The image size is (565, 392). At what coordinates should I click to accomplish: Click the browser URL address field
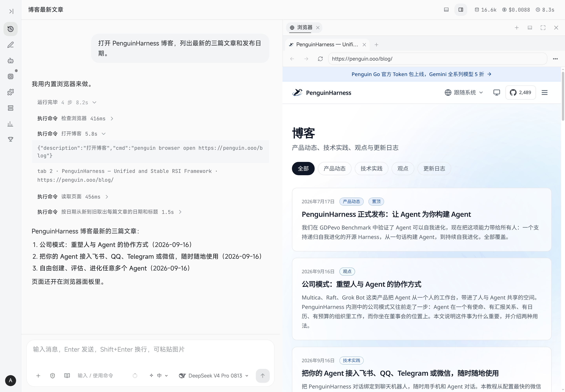point(437,59)
